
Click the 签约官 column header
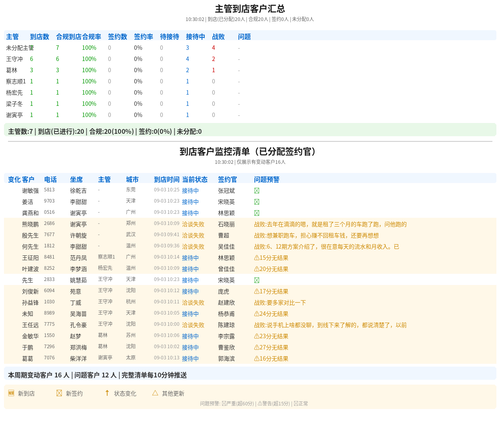pos(227,180)
